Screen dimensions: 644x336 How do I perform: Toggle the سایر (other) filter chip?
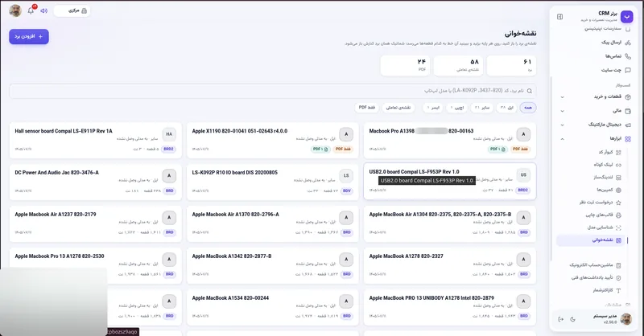[x=482, y=108]
